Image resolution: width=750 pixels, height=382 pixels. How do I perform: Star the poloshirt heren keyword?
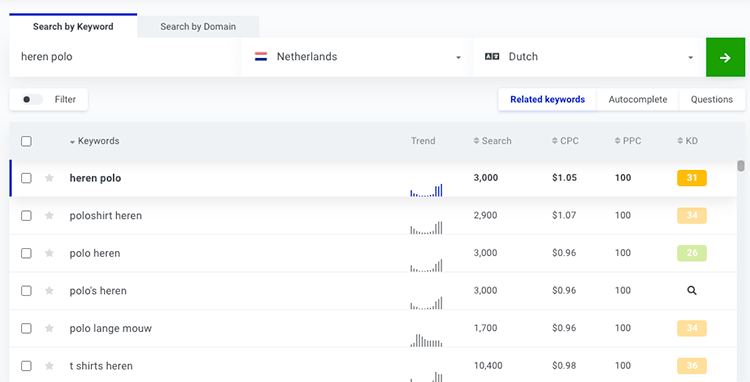tap(49, 216)
